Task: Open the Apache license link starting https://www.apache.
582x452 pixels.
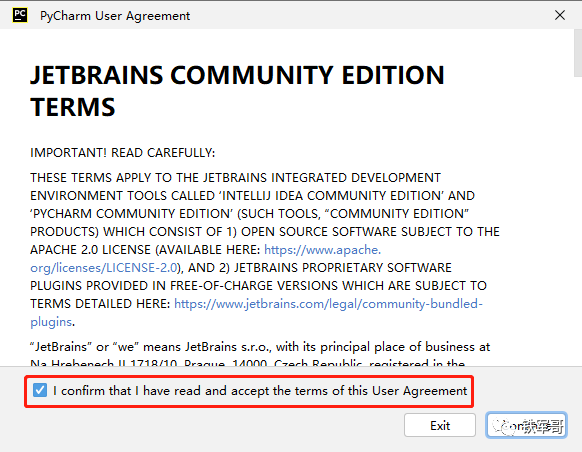Action: pos(322,250)
